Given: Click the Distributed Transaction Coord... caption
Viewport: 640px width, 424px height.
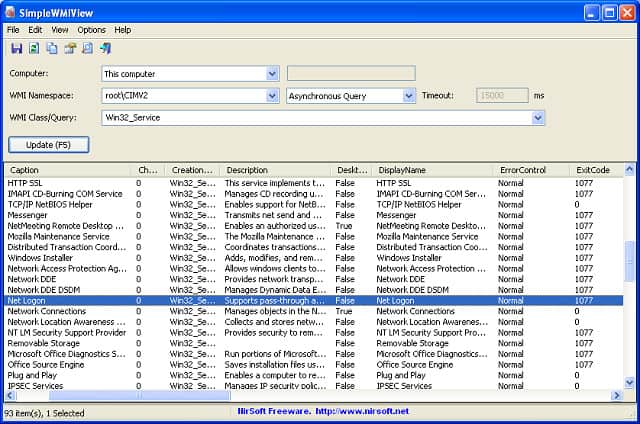Looking at the screenshot, I should pos(67,247).
